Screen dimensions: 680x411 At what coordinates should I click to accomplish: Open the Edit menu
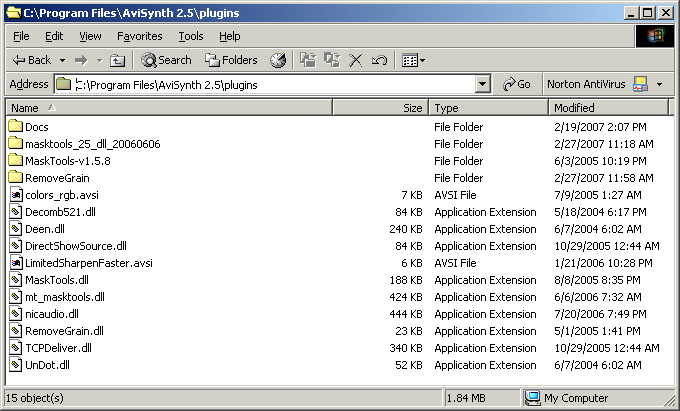pyautogui.click(x=54, y=36)
